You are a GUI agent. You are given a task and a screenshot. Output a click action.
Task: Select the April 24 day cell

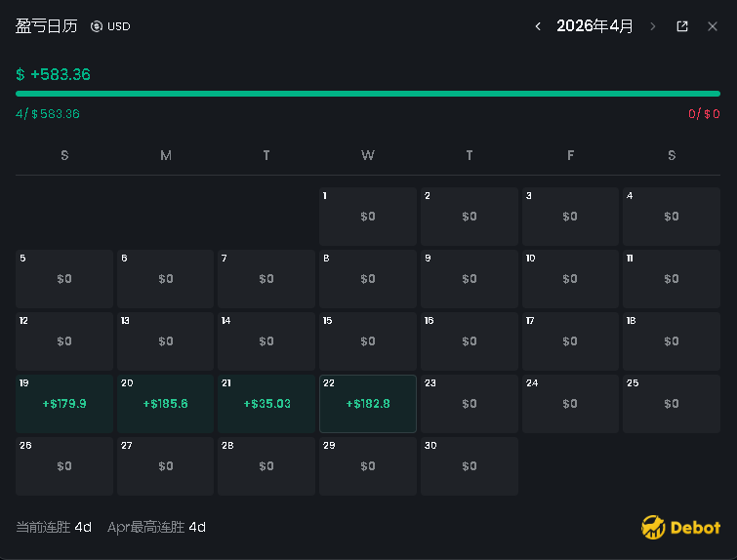click(570, 404)
